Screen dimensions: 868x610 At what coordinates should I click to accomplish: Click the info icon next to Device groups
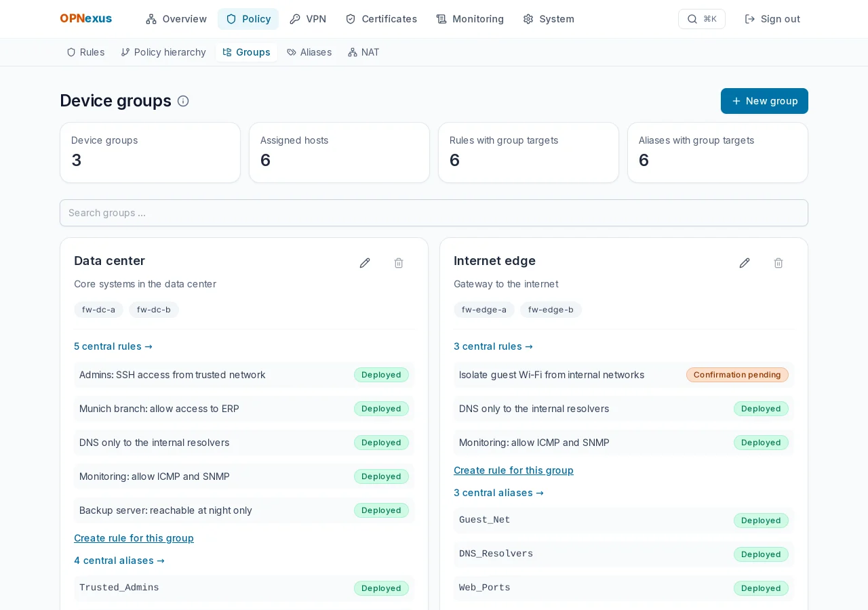[183, 101]
